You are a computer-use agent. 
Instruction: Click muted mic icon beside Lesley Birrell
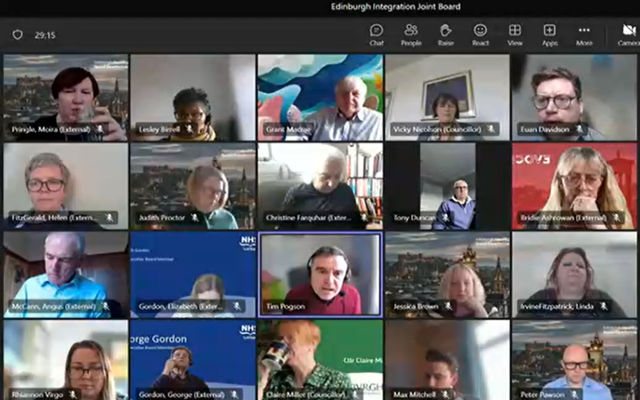(189, 129)
